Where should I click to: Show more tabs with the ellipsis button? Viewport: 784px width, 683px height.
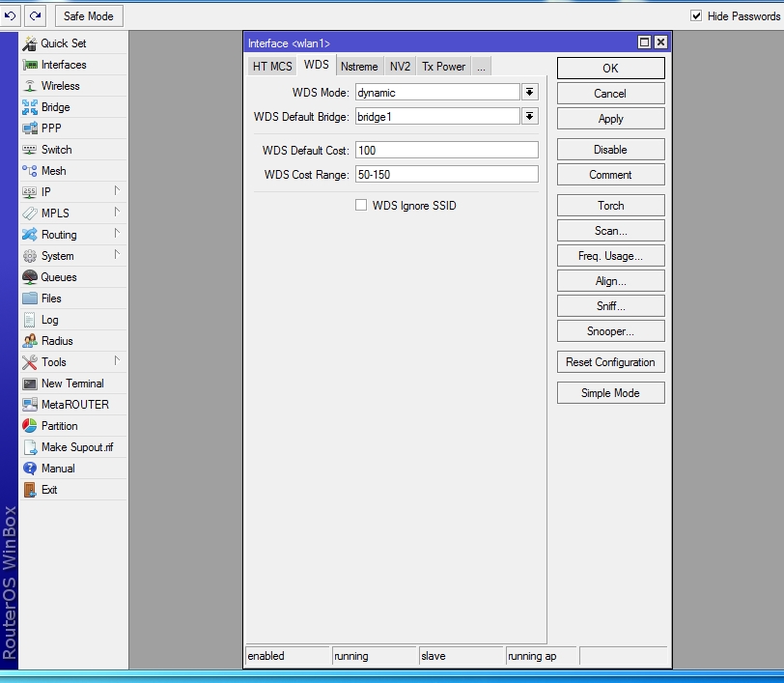coord(481,67)
